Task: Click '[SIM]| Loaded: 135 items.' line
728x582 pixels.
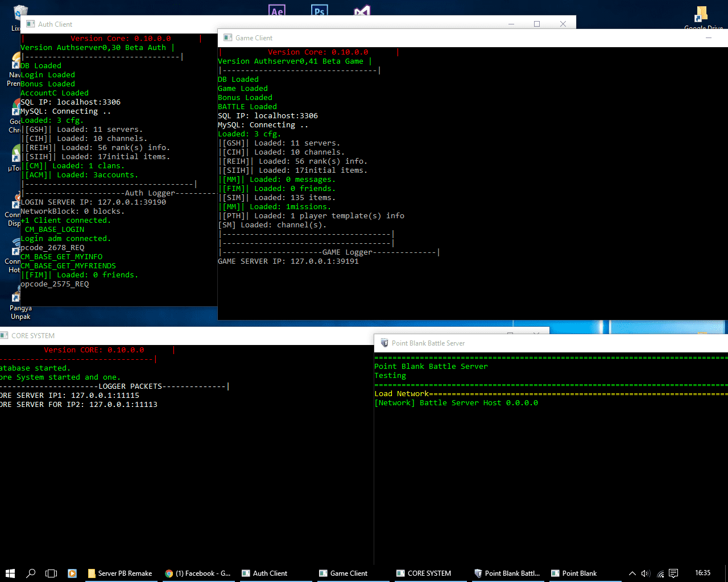Action: click(x=277, y=197)
